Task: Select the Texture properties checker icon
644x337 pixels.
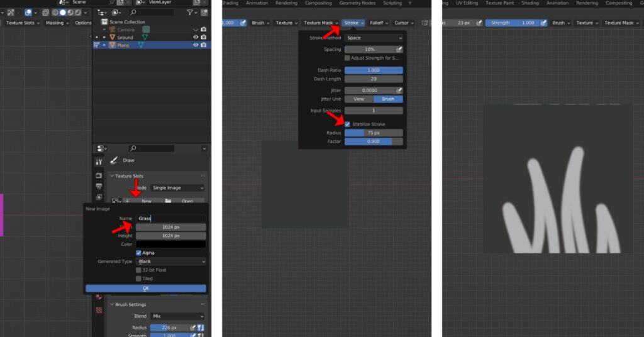Action: pos(99,311)
